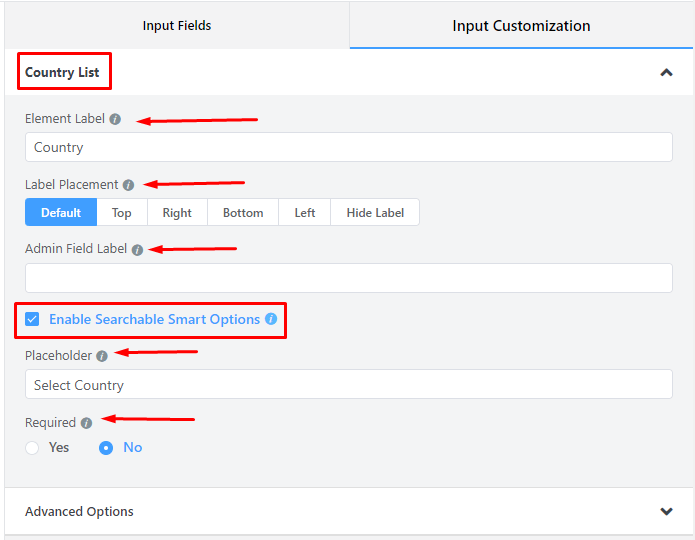Click info icon next to Placeholder
The image size is (695, 540).
click(102, 356)
